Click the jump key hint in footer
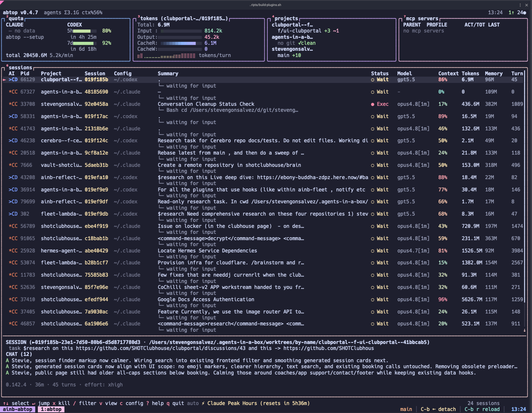Screen dimensions: 532x413 (41, 403)
